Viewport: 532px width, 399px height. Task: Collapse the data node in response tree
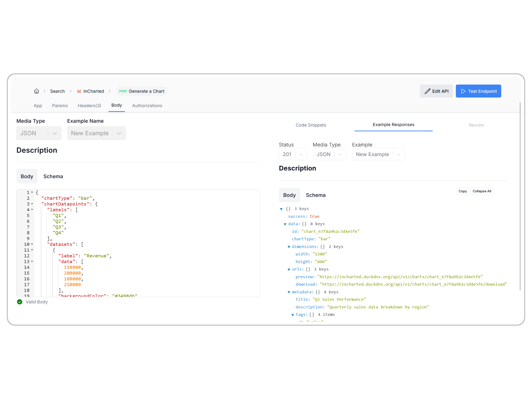(285, 224)
